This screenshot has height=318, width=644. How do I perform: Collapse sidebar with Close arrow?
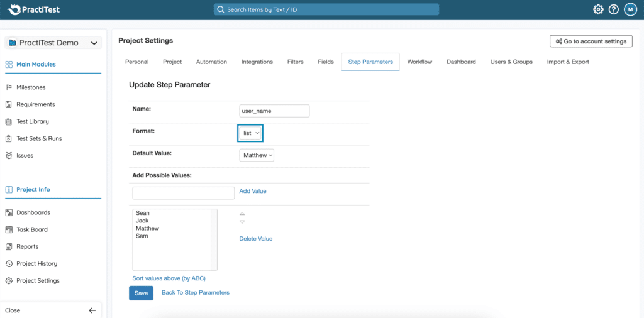point(92,310)
